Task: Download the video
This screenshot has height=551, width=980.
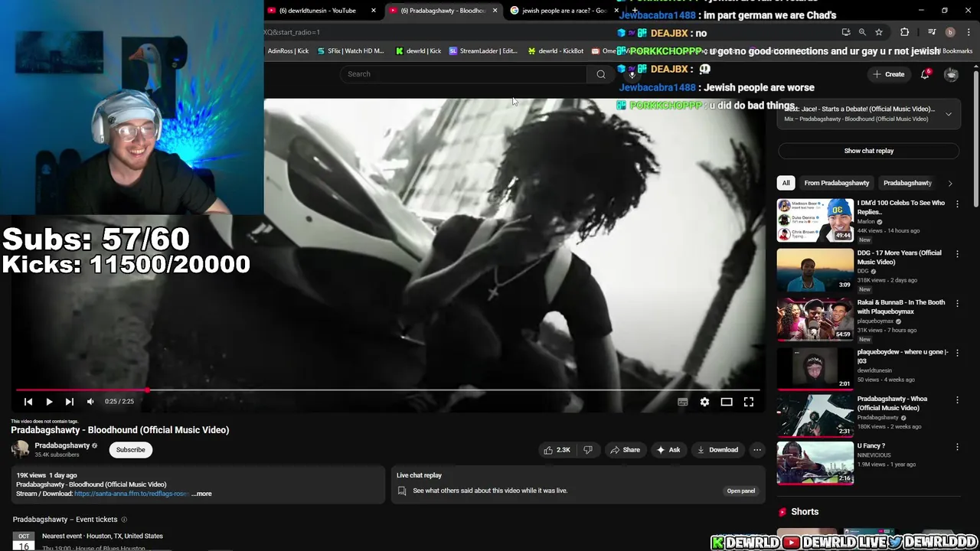Action: [717, 450]
